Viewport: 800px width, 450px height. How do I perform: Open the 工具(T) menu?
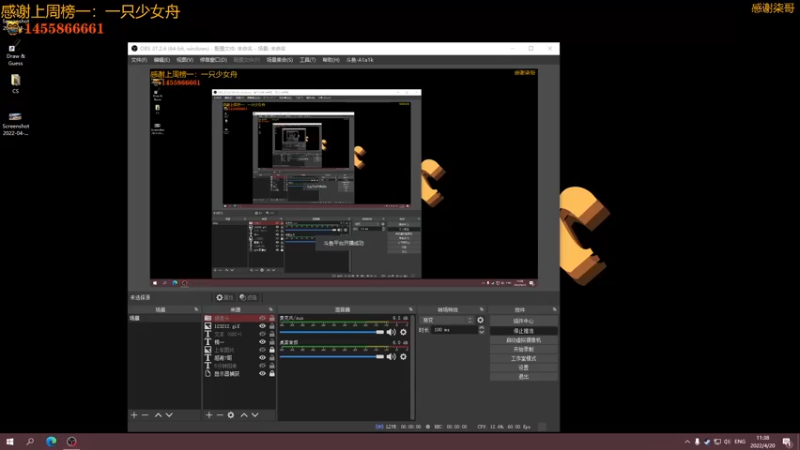[x=308, y=60]
